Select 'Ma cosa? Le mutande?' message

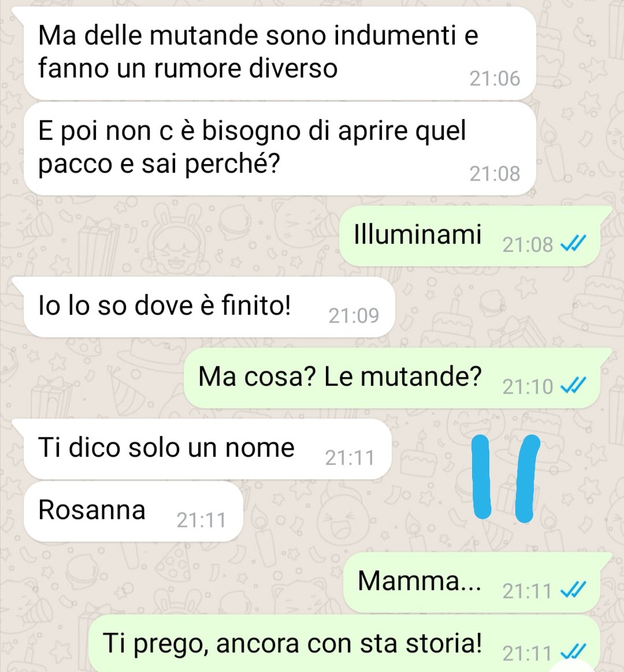[392, 378]
